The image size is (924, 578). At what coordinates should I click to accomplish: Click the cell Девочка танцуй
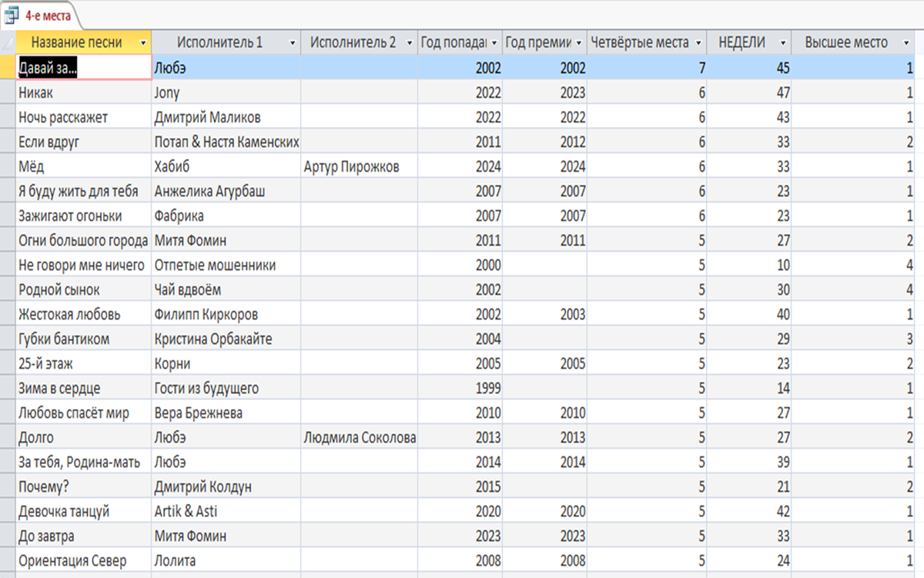tap(83, 512)
